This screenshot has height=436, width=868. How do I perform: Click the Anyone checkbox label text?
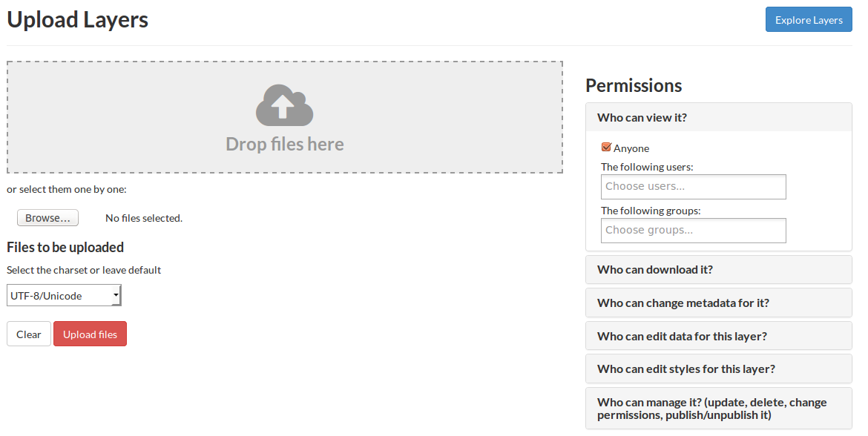coord(631,148)
